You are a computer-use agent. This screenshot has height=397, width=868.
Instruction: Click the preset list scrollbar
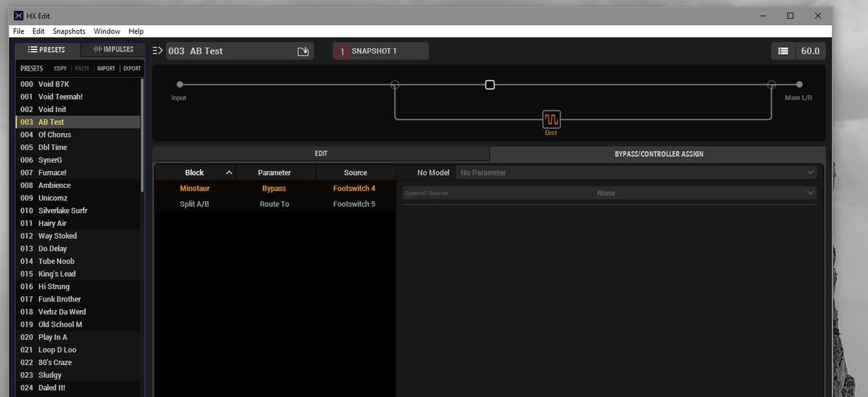pyautogui.click(x=142, y=136)
